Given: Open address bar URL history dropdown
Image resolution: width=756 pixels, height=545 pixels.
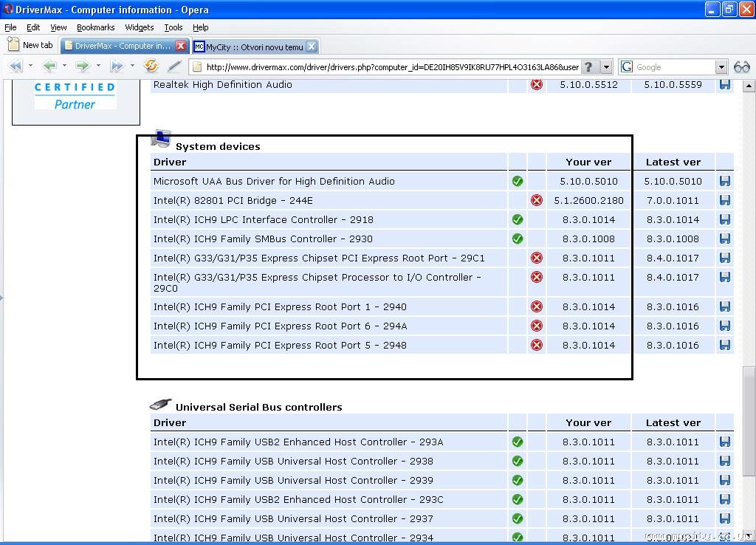Looking at the screenshot, I should click(607, 67).
